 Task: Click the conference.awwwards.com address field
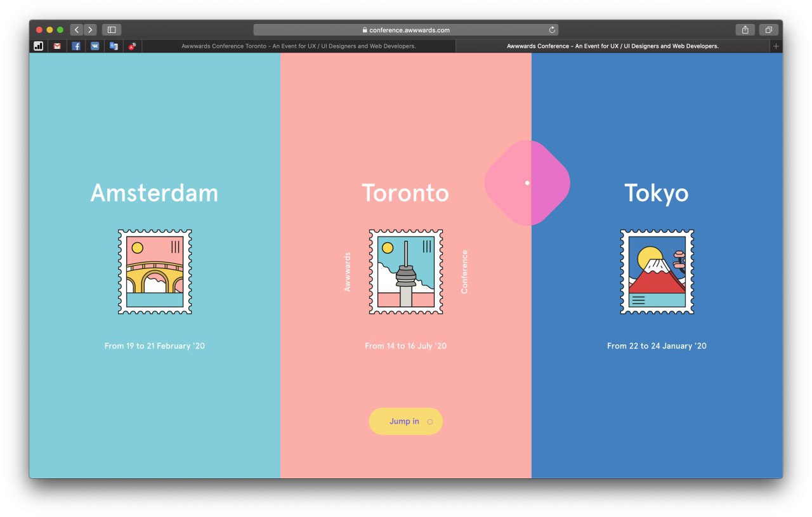406,30
